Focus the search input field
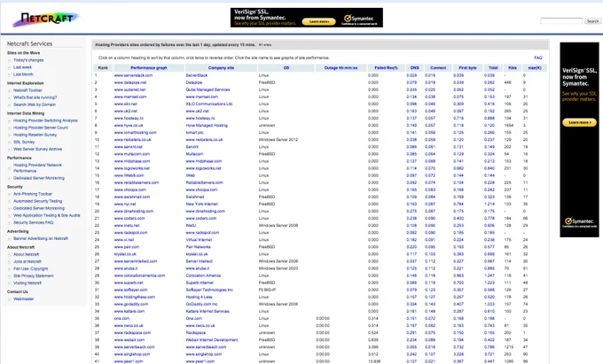Screen dimensions: 603x364 (x=561, y=20)
